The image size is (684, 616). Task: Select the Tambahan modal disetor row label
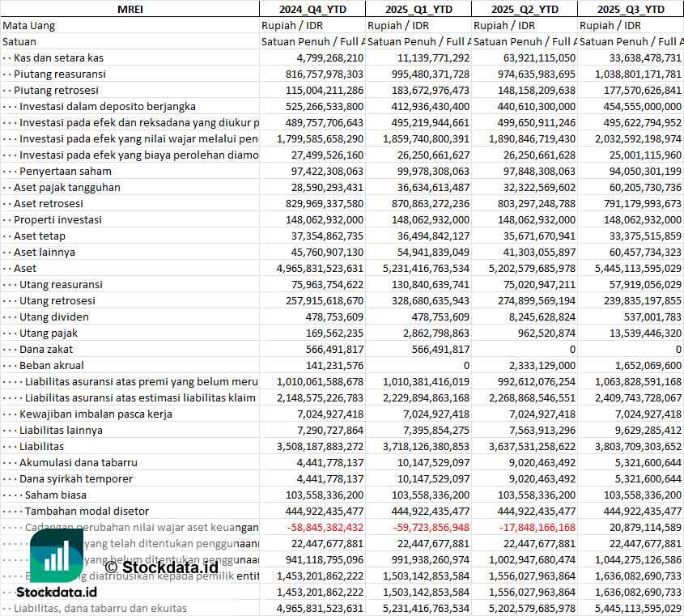[x=87, y=511]
